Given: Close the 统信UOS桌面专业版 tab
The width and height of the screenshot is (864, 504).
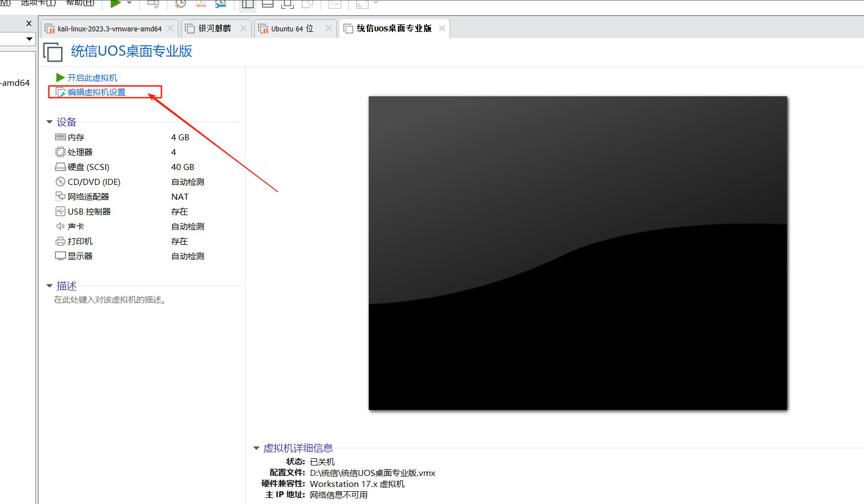Looking at the screenshot, I should click(442, 29).
